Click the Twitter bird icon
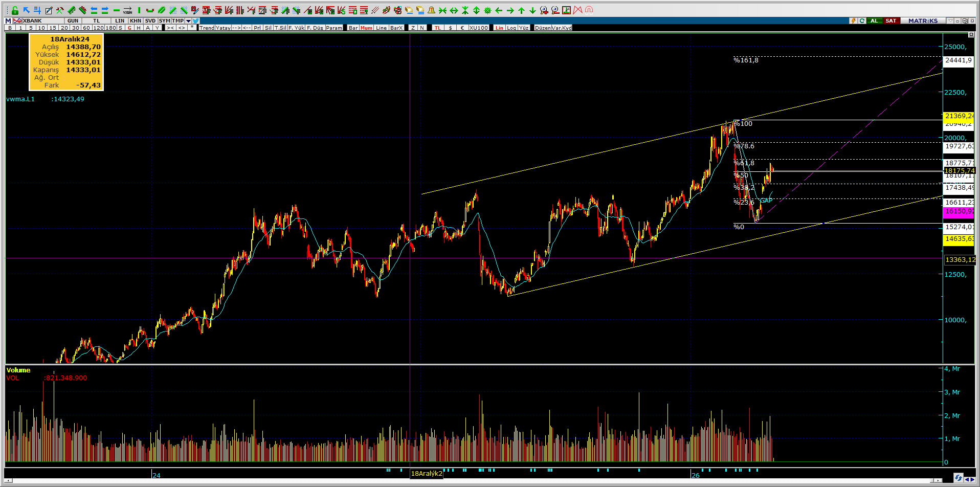This screenshot has height=487, width=980. coord(196,21)
